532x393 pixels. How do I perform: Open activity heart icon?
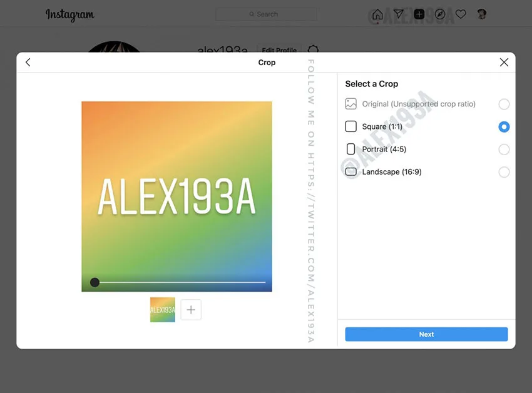461,14
